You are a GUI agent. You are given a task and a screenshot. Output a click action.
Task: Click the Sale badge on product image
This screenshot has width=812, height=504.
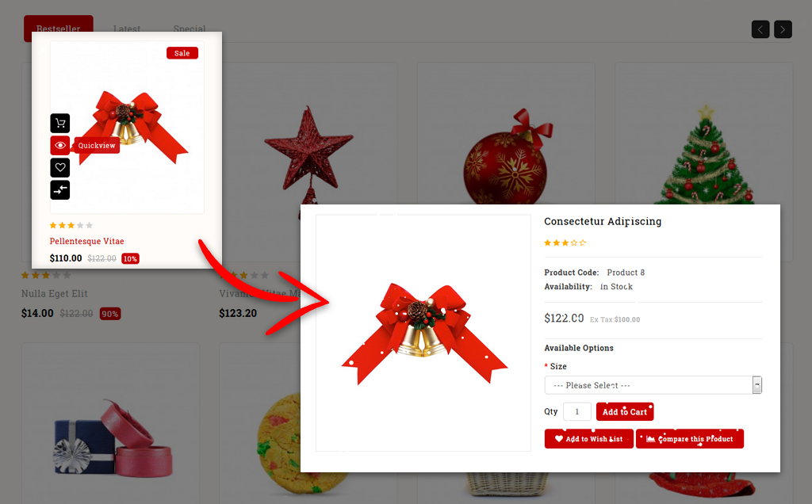click(x=182, y=53)
